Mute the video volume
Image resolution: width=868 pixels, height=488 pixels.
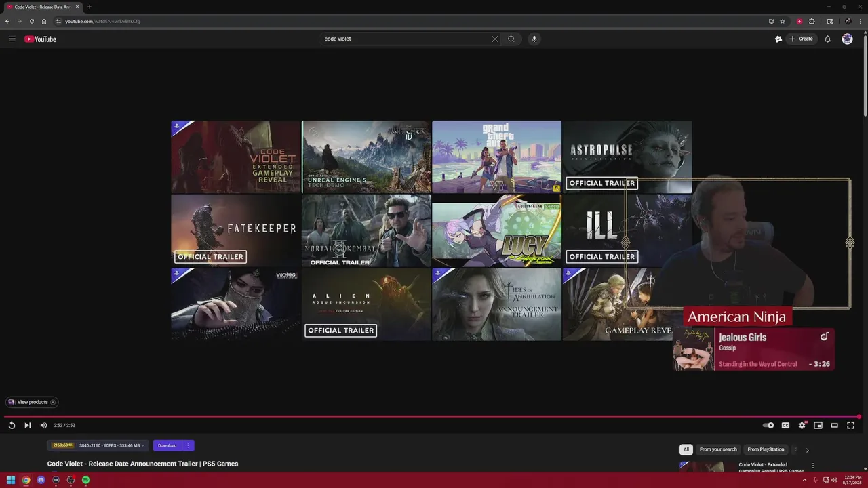(43, 425)
